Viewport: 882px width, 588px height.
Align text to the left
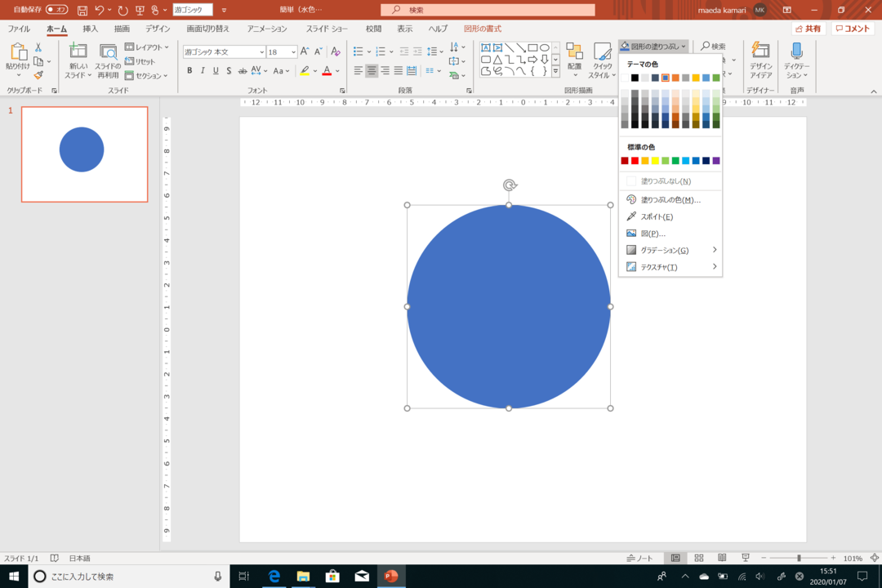click(x=359, y=71)
